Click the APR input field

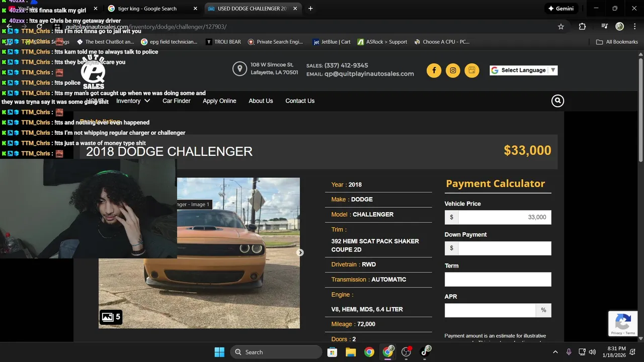(490, 310)
